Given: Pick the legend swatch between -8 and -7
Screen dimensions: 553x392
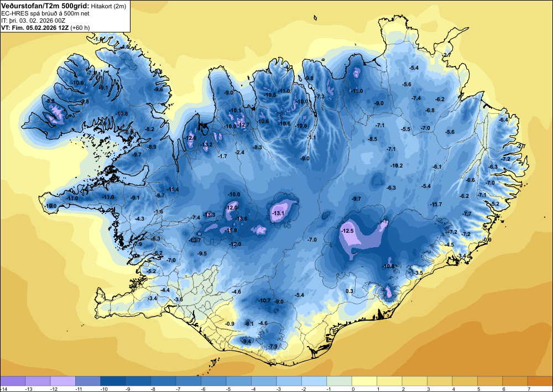Looking at the screenshot, I should [x=163, y=381].
